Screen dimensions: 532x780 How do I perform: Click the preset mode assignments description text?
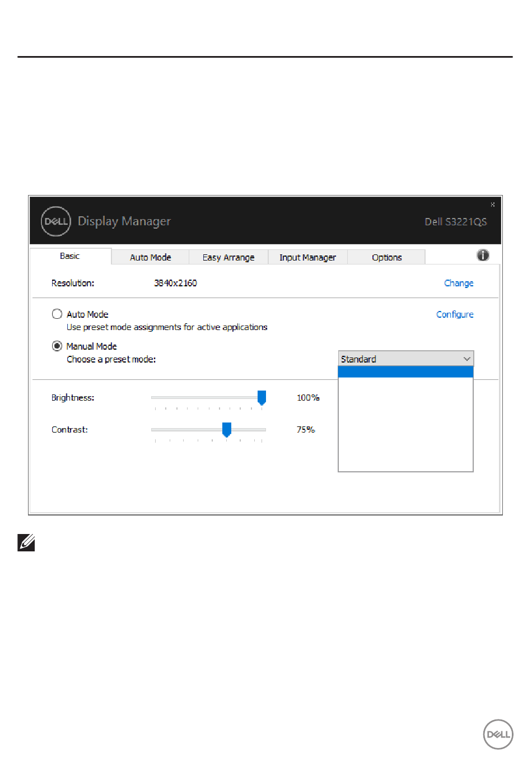[x=167, y=327]
